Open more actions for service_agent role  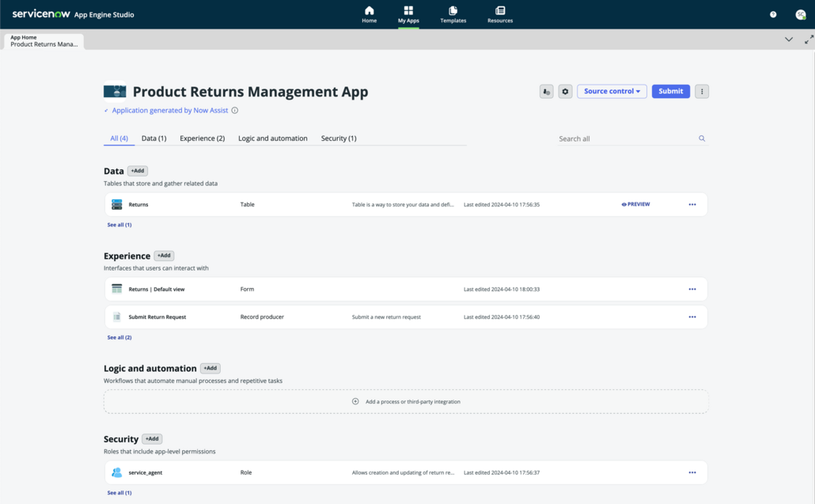click(692, 473)
